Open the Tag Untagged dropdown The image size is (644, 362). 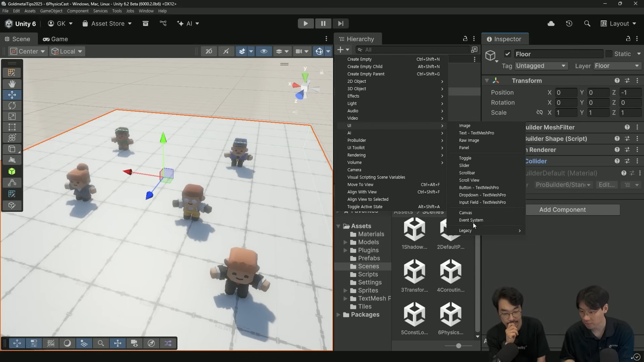pyautogui.click(x=541, y=66)
